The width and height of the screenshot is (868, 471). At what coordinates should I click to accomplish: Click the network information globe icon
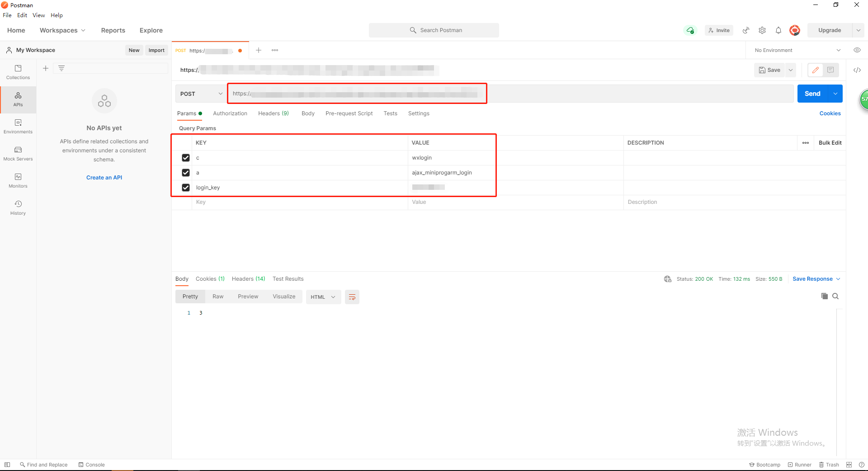point(668,279)
